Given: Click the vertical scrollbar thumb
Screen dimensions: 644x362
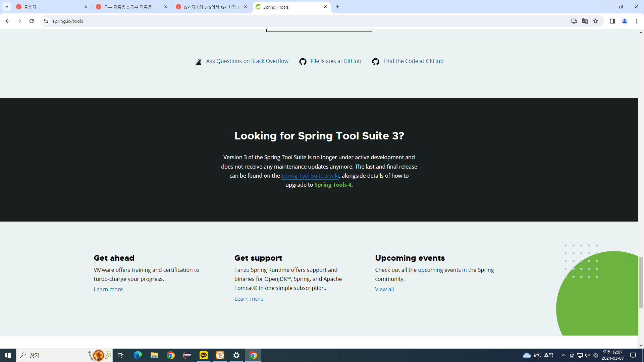Looking at the screenshot, I should point(641,282).
